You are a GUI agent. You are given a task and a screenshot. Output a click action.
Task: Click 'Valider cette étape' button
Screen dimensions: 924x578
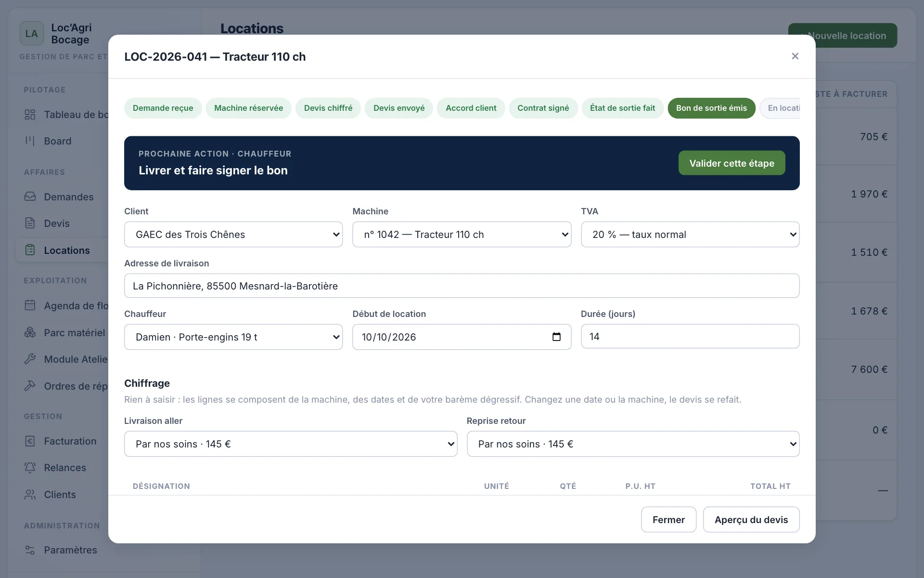click(x=731, y=163)
